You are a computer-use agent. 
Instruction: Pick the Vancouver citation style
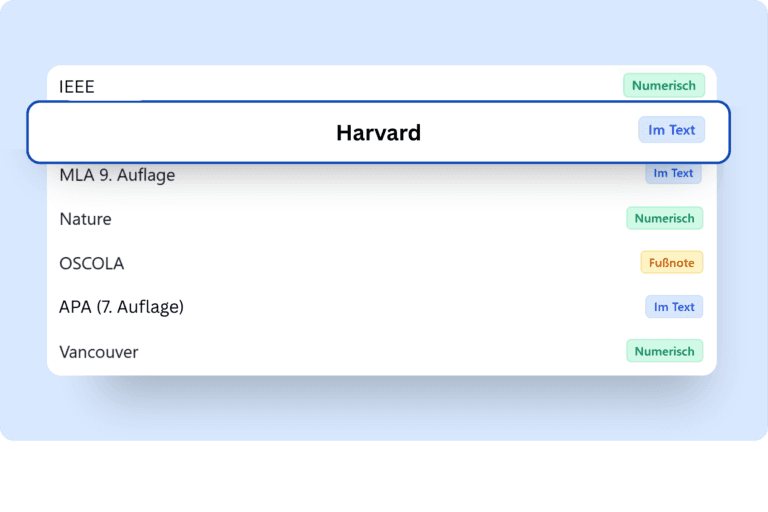click(98, 352)
